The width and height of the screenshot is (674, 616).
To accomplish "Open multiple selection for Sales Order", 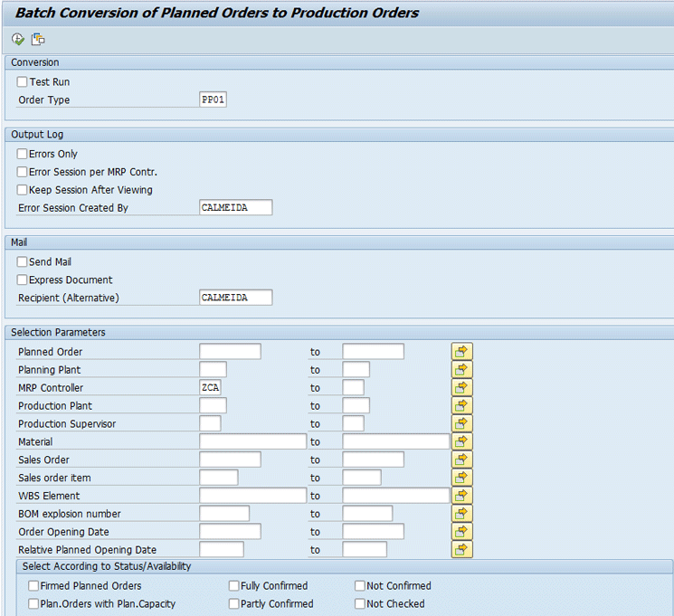I will click(x=462, y=460).
